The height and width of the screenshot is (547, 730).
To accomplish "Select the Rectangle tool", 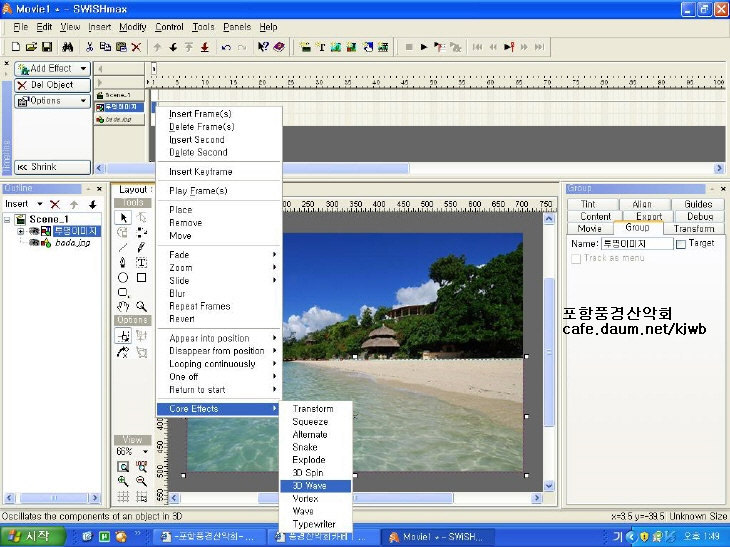I will tap(142, 278).
